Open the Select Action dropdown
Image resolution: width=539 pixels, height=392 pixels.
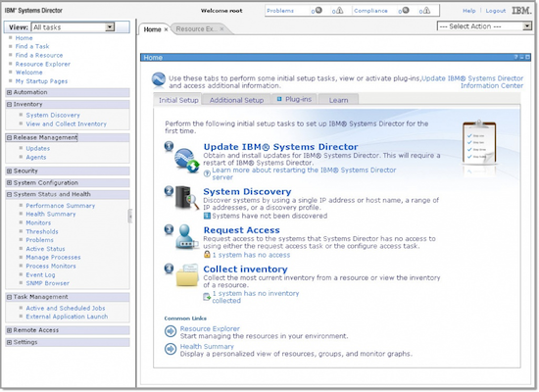527,26
